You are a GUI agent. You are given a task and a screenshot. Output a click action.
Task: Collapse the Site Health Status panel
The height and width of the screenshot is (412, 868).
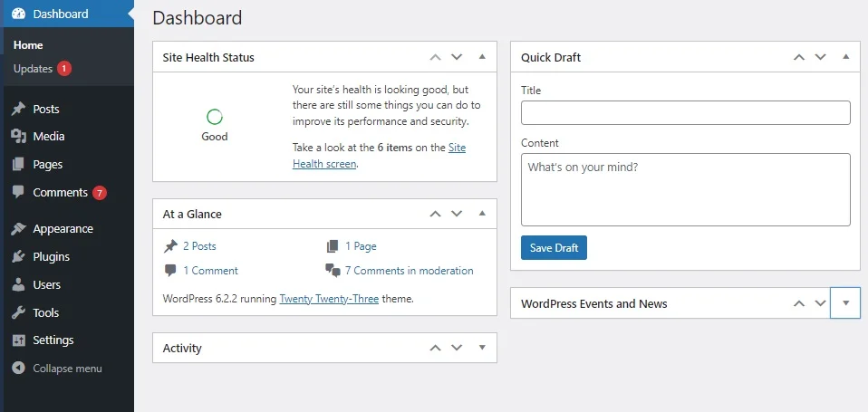coord(482,56)
